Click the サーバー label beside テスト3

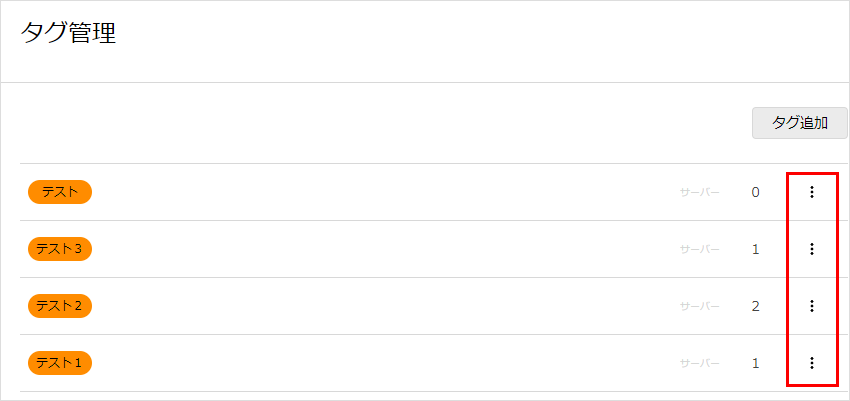click(700, 249)
